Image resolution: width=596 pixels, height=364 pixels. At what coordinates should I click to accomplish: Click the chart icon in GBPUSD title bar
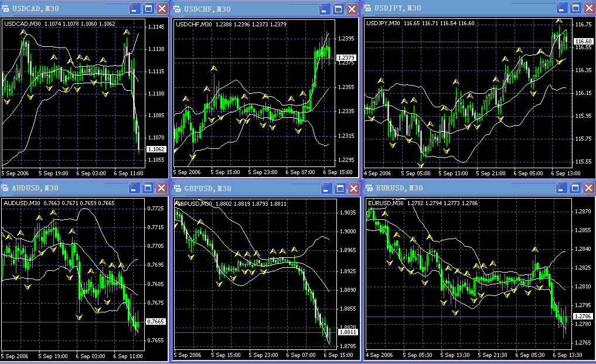coord(177,188)
